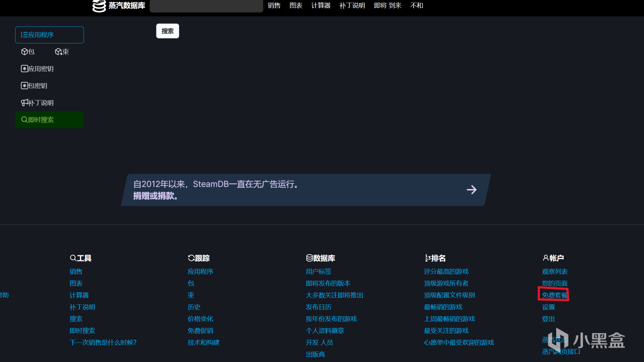Open footer 包 link under 跟踪
The height and width of the screenshot is (362, 644).
pos(191,283)
